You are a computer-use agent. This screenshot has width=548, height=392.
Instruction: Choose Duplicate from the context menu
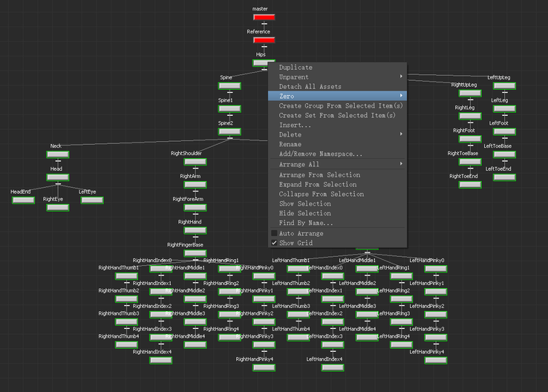[x=296, y=68]
